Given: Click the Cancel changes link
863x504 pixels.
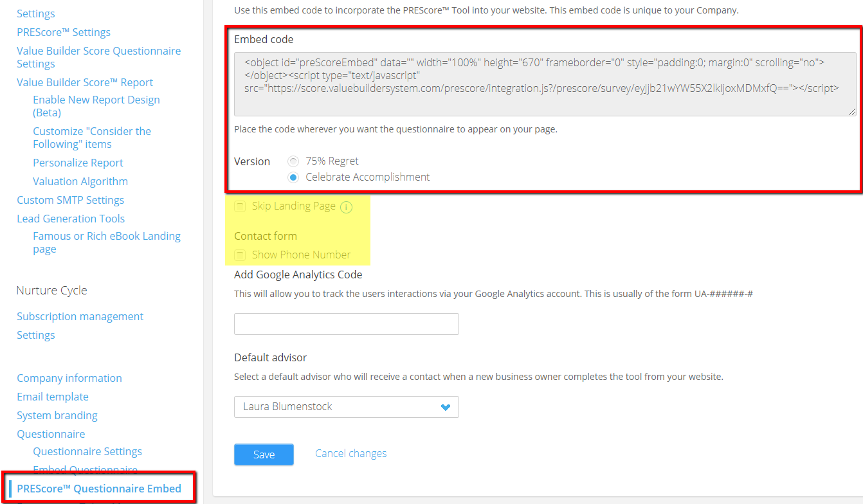Looking at the screenshot, I should tap(351, 454).
